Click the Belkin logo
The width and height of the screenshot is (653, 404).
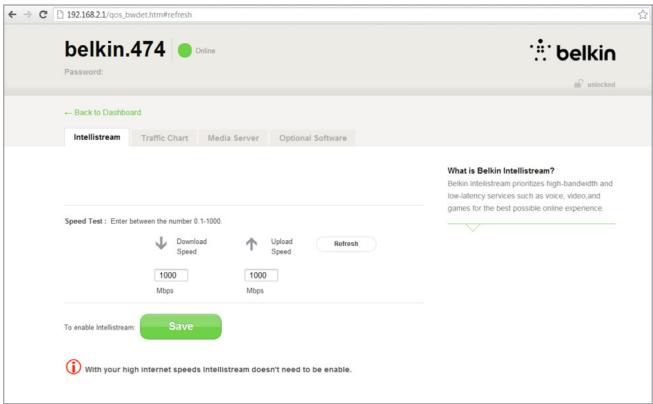[573, 51]
